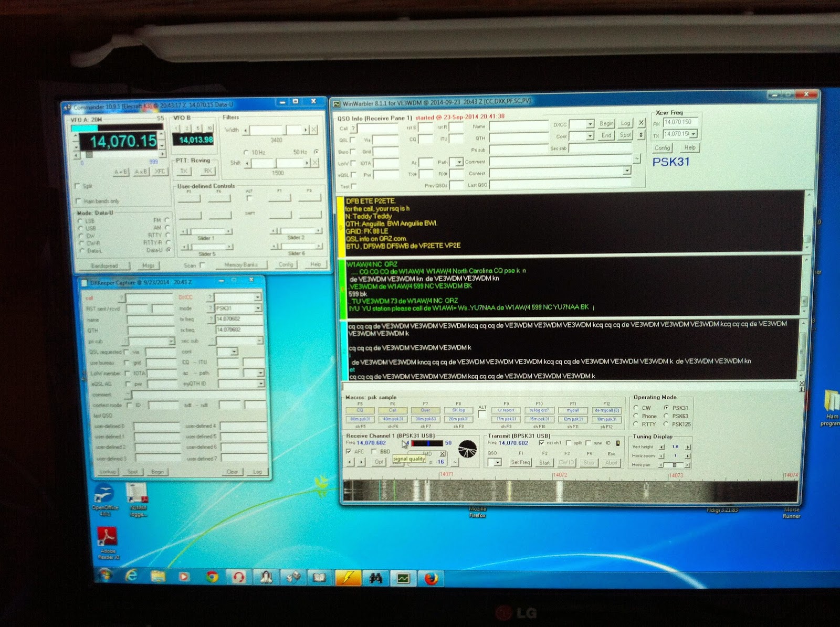Click Bandspread button in Commander

(105, 266)
